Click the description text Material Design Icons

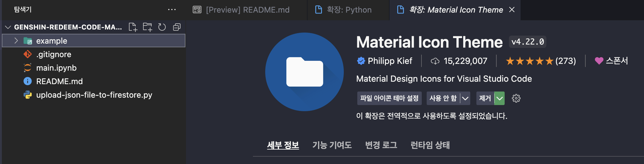coord(444,79)
